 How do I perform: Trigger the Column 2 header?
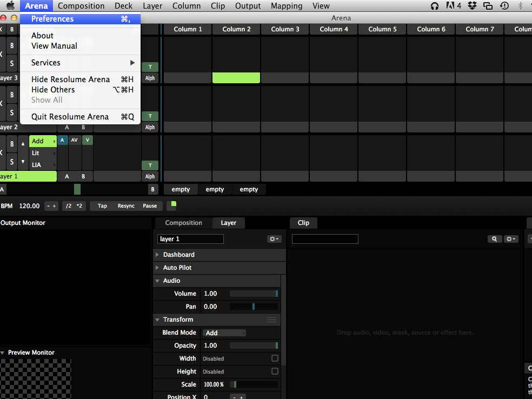236,29
